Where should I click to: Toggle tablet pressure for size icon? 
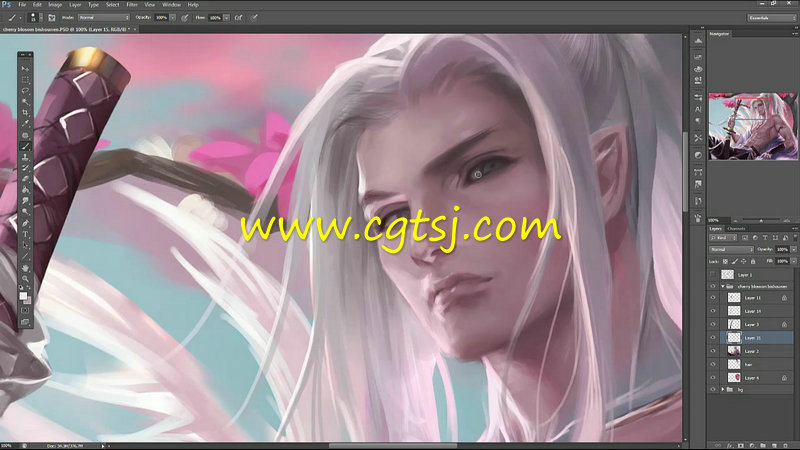(x=254, y=17)
